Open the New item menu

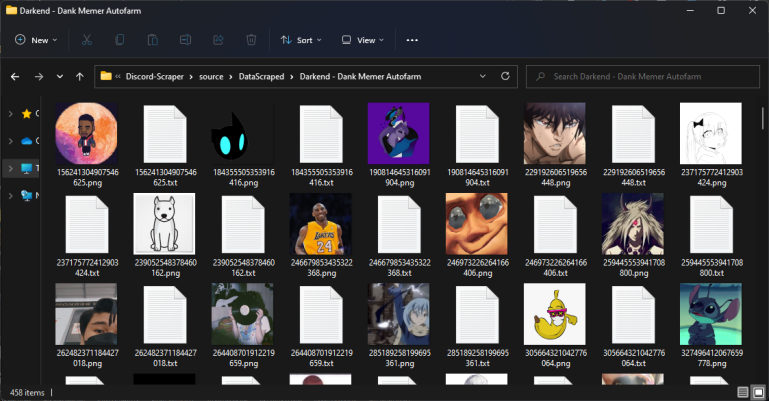(x=36, y=40)
